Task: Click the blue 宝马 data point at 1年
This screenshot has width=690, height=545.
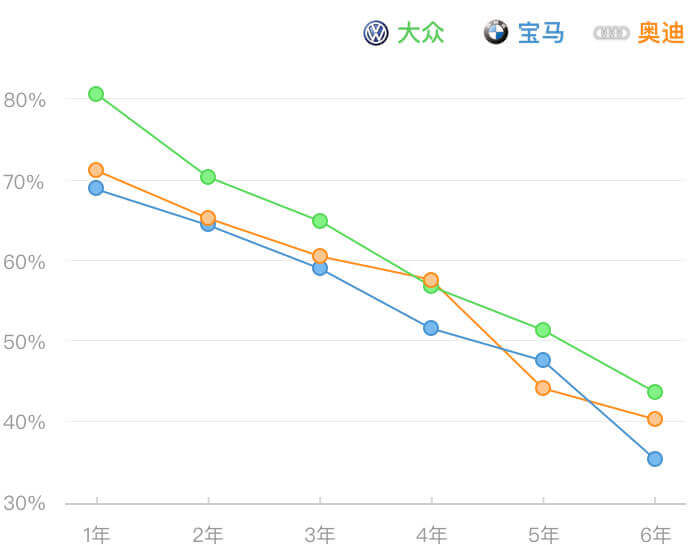Action: [96, 188]
